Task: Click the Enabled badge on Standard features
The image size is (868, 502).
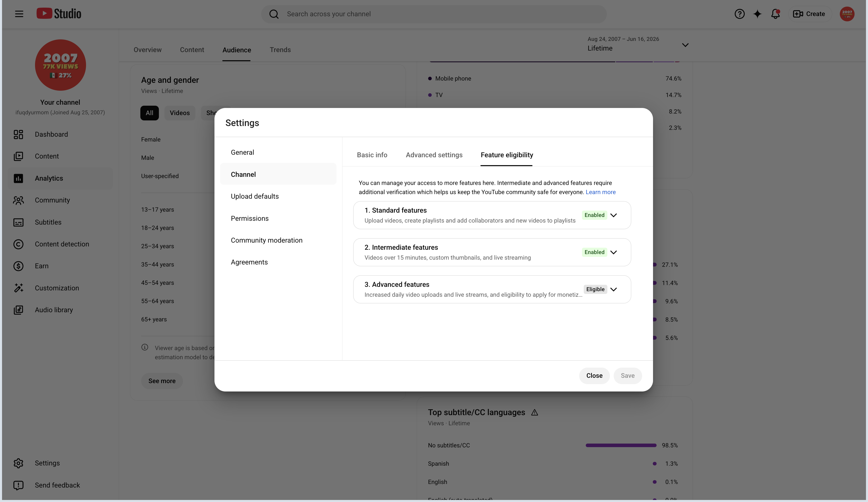Action: [594, 215]
